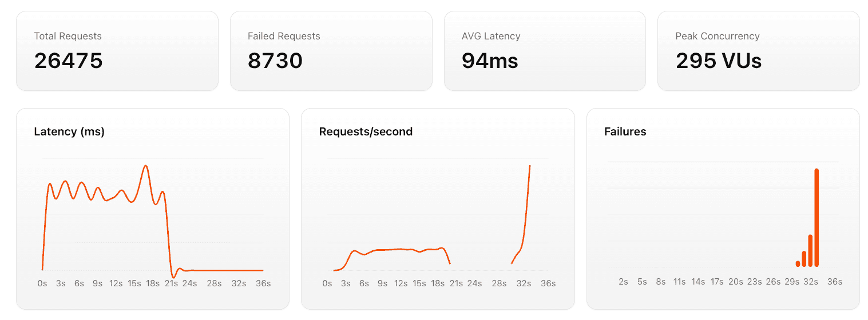Click the 20s axis label in Failures chart
This screenshot has height=320, width=868.
[x=735, y=282]
